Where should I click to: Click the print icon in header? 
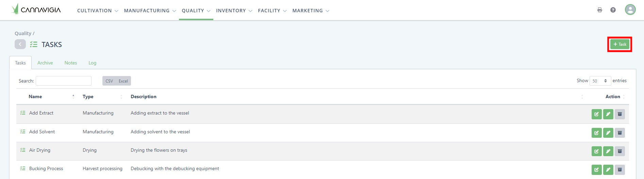pyautogui.click(x=600, y=10)
